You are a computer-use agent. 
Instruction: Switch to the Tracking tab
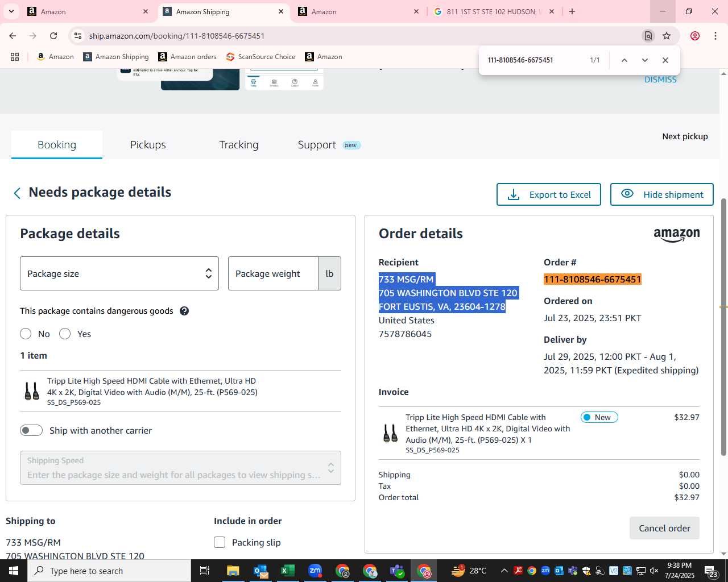(x=239, y=145)
